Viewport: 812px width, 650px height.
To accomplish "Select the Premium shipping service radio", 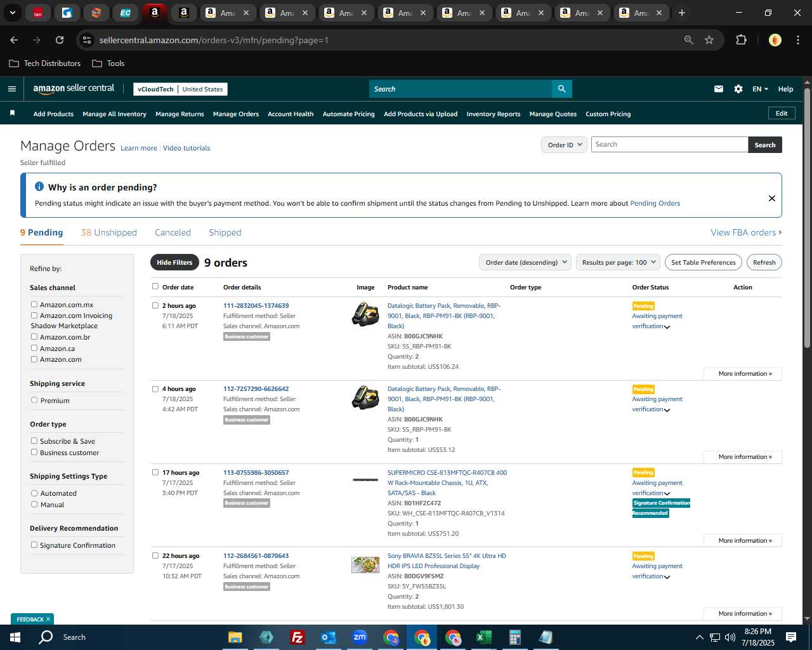I will tap(34, 400).
